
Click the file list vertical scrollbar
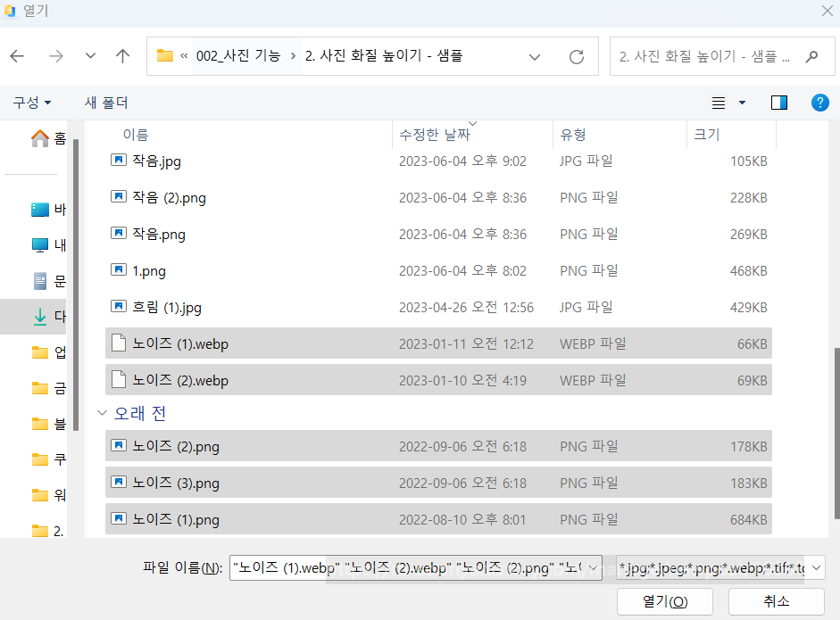[836, 434]
